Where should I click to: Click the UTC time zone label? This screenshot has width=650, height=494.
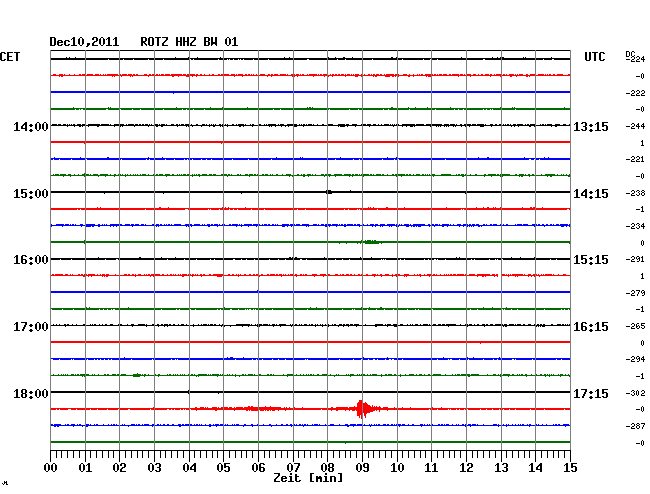coord(594,57)
